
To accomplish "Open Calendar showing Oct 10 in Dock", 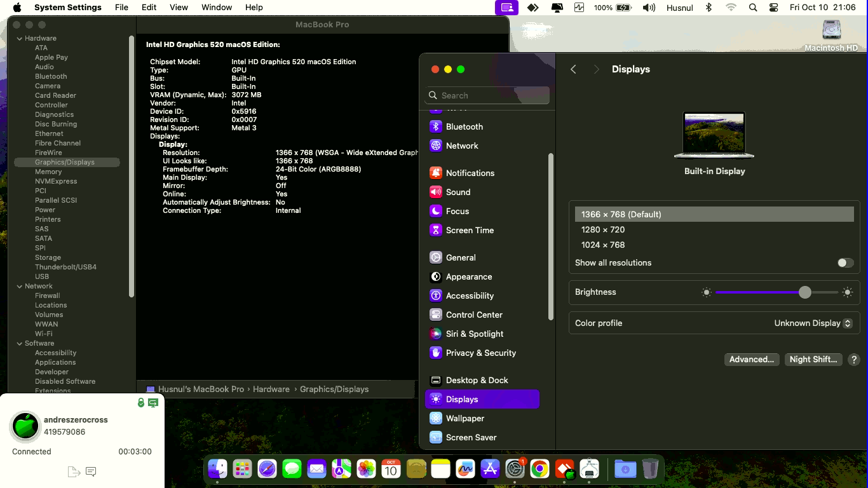I will [x=391, y=469].
